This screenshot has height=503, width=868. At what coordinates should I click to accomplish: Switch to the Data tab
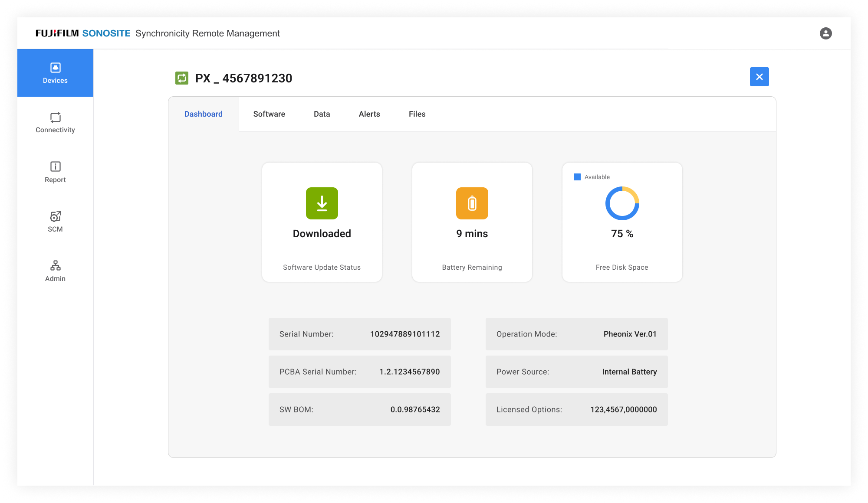pos(322,114)
